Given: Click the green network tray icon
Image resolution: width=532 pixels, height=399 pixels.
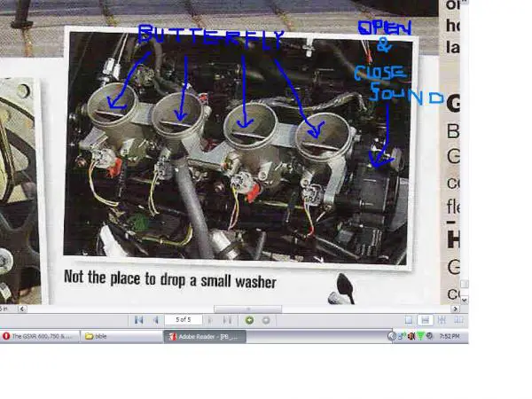Looking at the screenshot, I should [x=420, y=336].
